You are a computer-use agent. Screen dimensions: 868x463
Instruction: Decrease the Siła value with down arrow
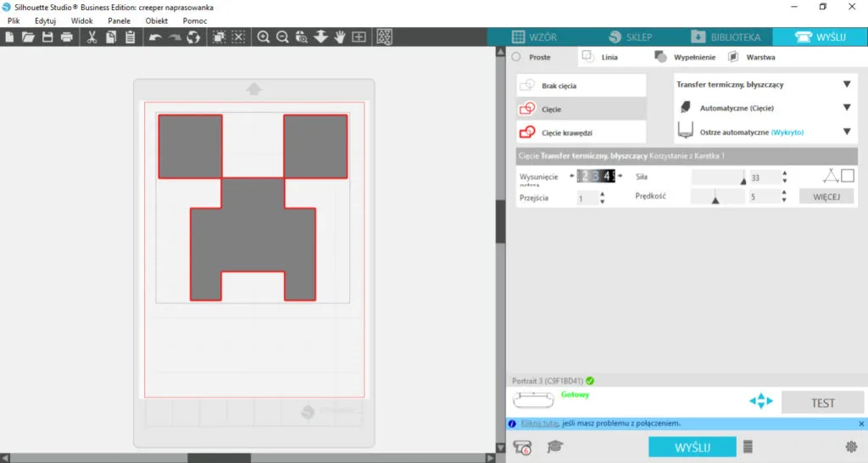[784, 181]
